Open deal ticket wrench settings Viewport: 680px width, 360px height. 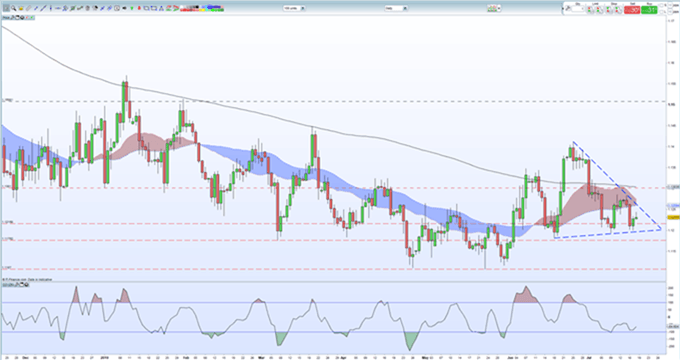coord(568,8)
